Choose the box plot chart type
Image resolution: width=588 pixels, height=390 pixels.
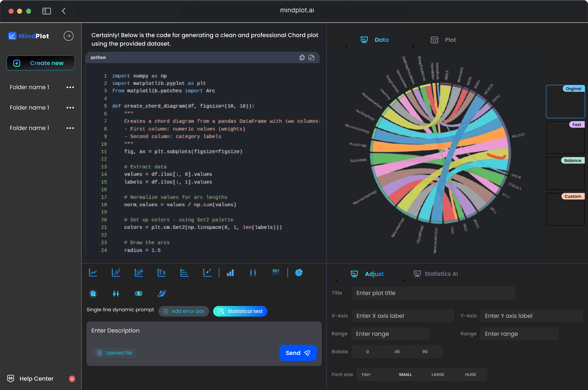pyautogui.click(x=253, y=272)
